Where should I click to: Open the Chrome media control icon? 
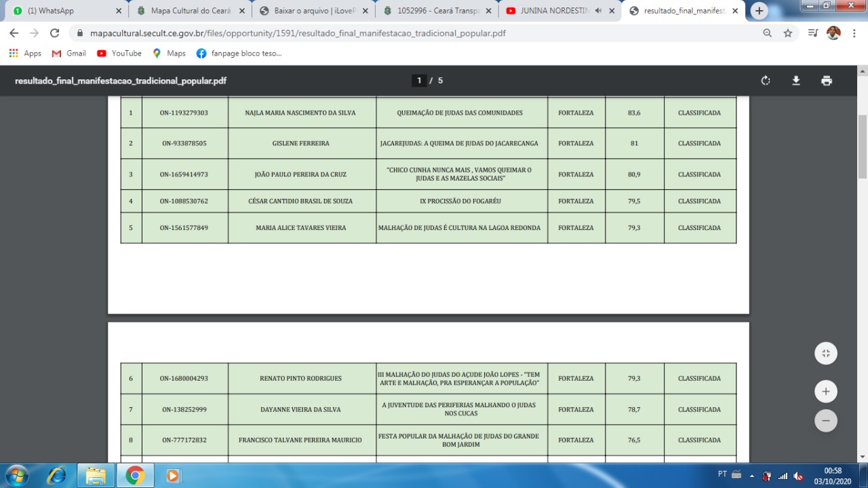pos(812,33)
